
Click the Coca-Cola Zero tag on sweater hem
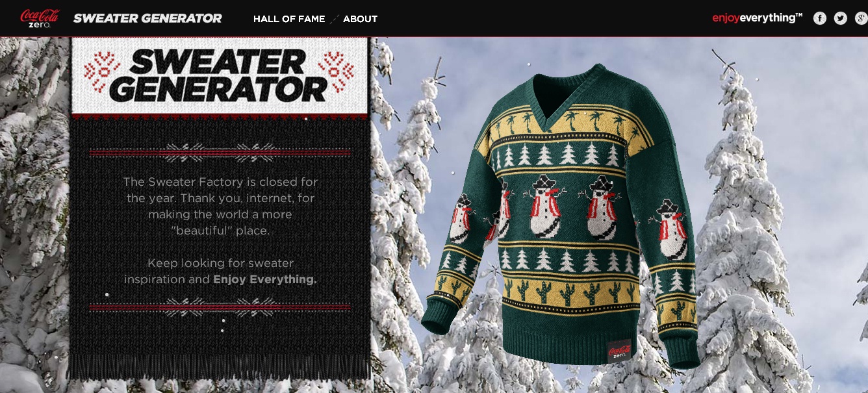(619, 351)
